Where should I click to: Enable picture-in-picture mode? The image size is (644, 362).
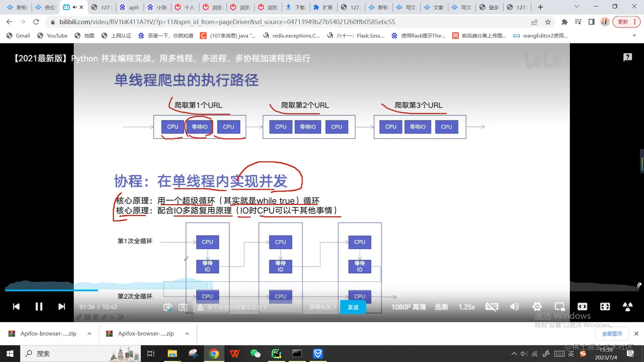click(560, 307)
